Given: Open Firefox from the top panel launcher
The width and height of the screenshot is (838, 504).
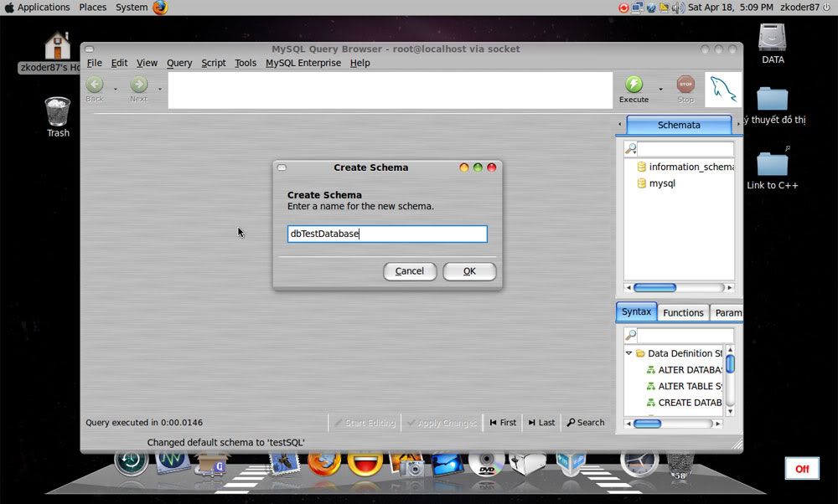Looking at the screenshot, I should click(160, 8).
